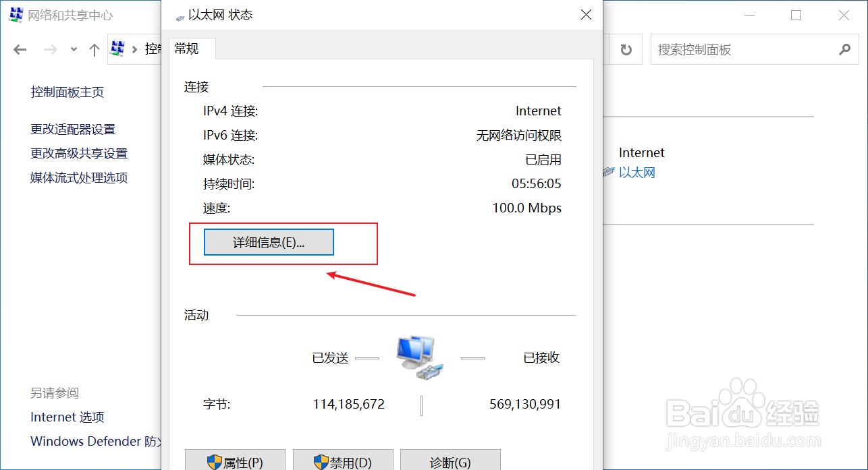Click the forward navigation arrow
The image size is (868, 470).
pos(51,49)
